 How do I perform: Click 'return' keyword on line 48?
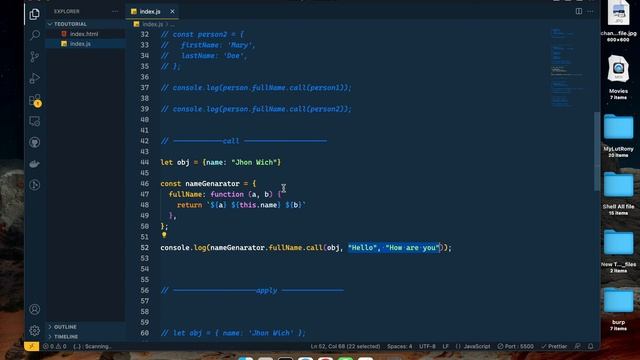tap(189, 205)
